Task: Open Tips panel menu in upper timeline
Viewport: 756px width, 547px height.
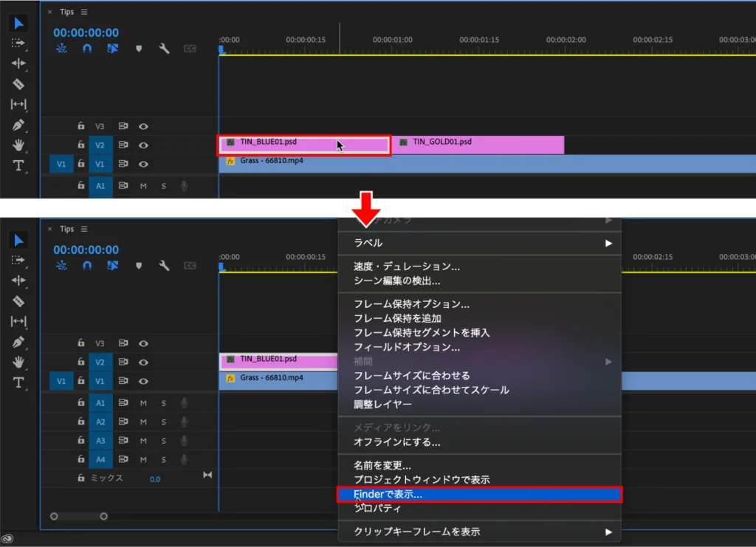Action: 84,12
